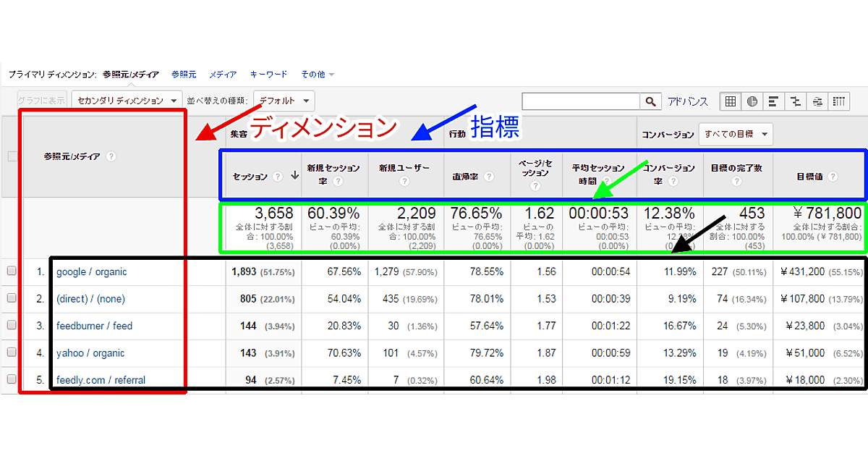This screenshot has height=456, width=868.
Task: Select the 参照元 primary dimension
Action: coord(184,74)
